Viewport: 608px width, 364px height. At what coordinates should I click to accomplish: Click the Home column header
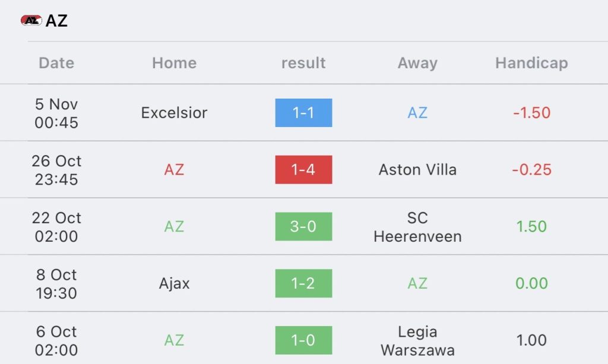coord(174,63)
